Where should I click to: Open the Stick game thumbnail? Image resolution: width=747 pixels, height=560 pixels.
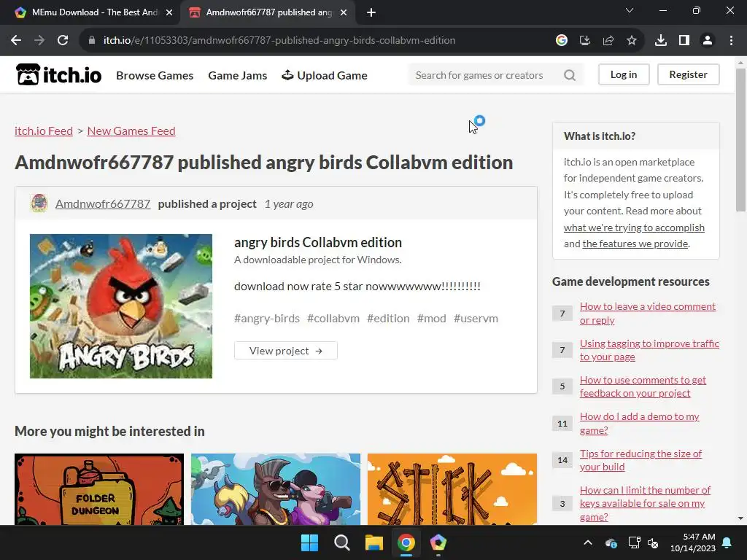[x=452, y=489]
